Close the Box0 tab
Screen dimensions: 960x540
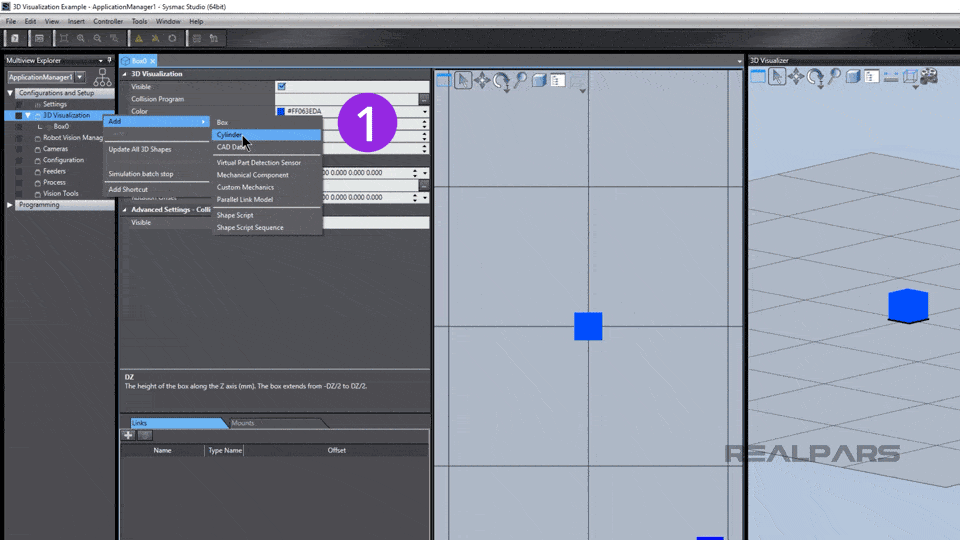pos(152,61)
